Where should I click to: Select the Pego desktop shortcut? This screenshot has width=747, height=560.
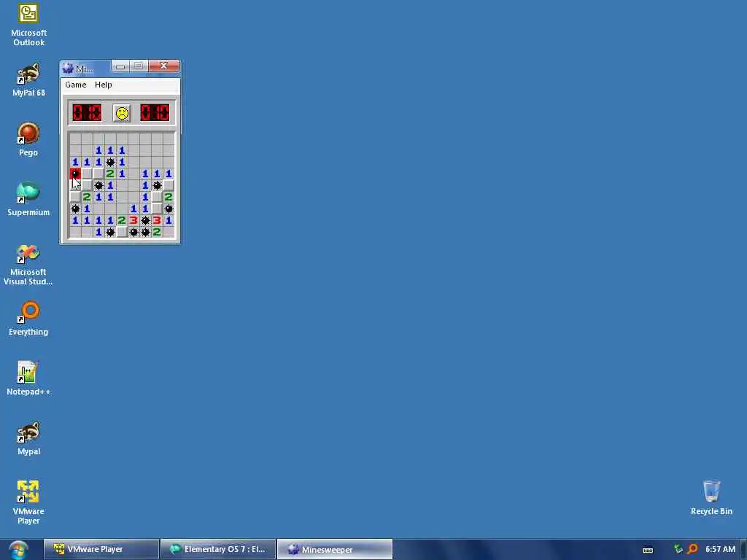pos(28,139)
